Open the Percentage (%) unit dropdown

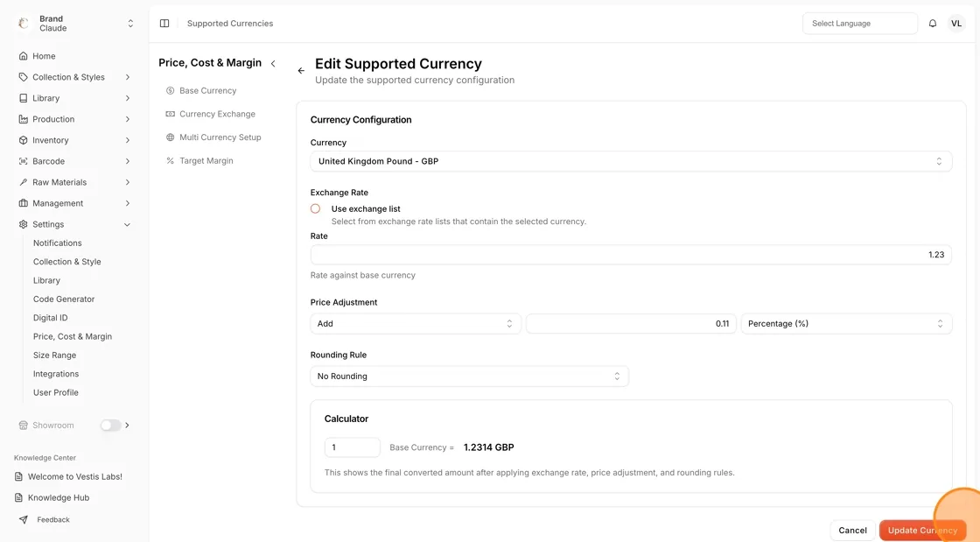[x=846, y=324]
